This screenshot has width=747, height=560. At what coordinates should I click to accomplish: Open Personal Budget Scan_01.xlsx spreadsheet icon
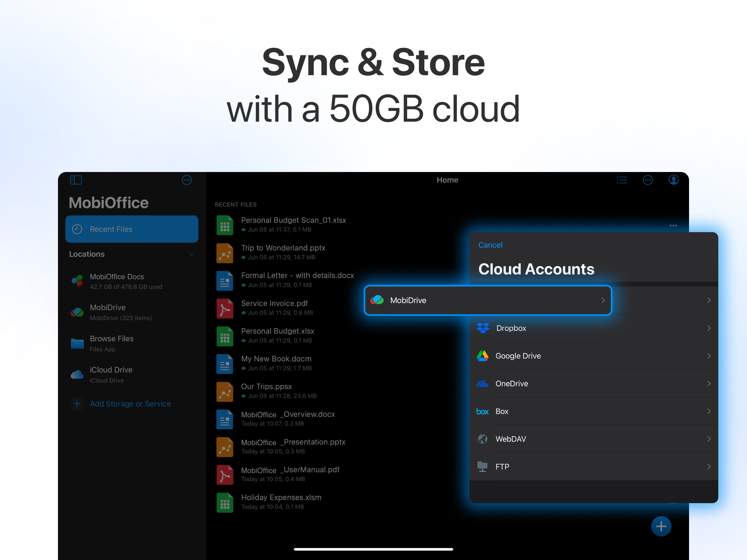coord(225,225)
